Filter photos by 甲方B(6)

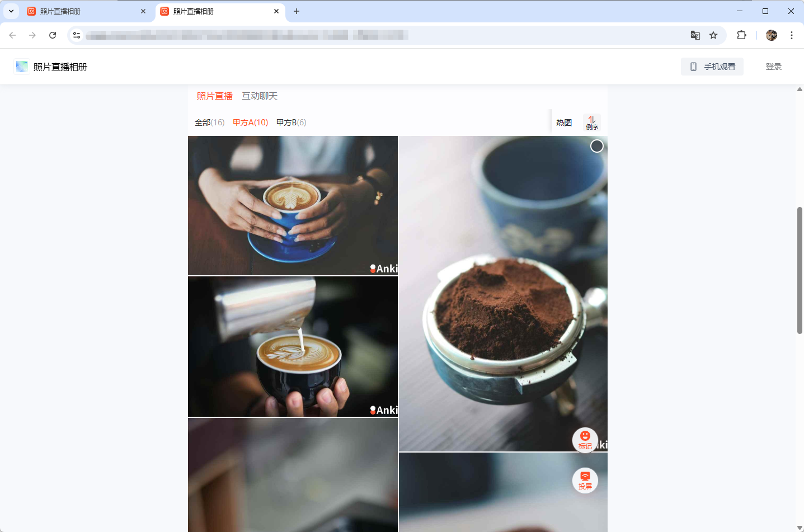[291, 123]
